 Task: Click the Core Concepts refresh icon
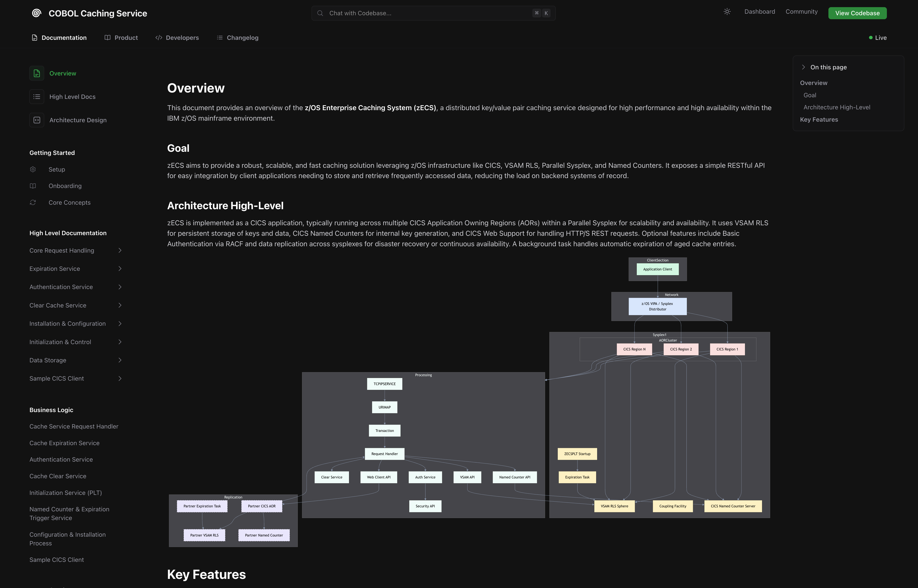tap(33, 202)
